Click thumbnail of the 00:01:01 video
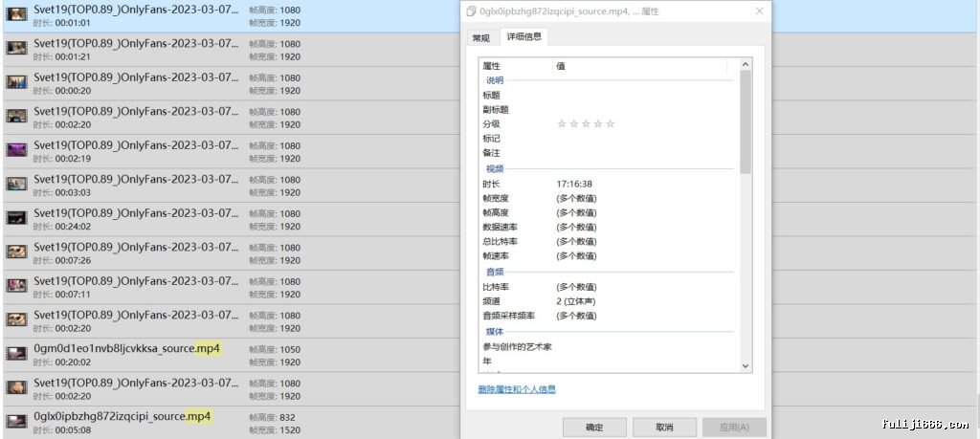Screen dimensions: 980x439 click(x=17, y=13)
